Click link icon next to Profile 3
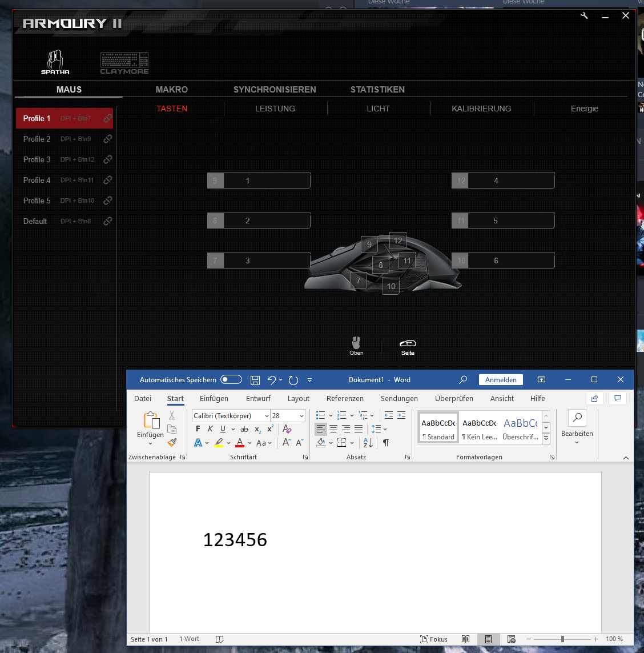This screenshot has height=653, width=644. [x=107, y=159]
